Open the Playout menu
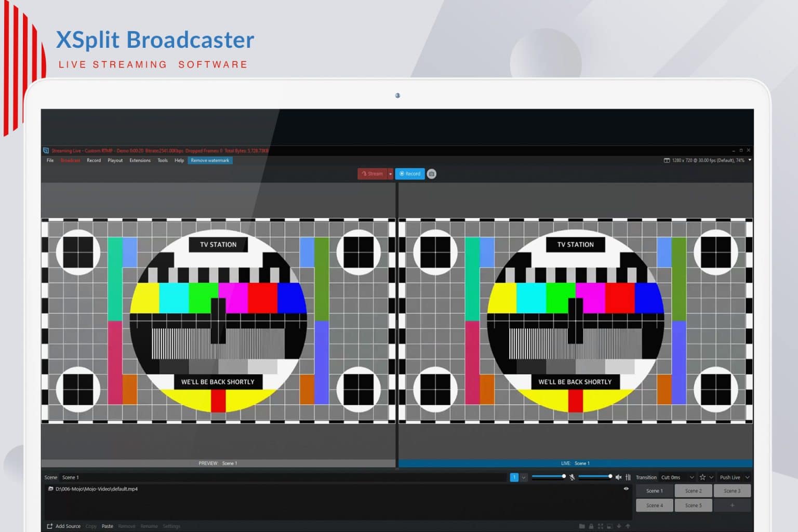The height and width of the screenshot is (532, 798). click(x=115, y=160)
